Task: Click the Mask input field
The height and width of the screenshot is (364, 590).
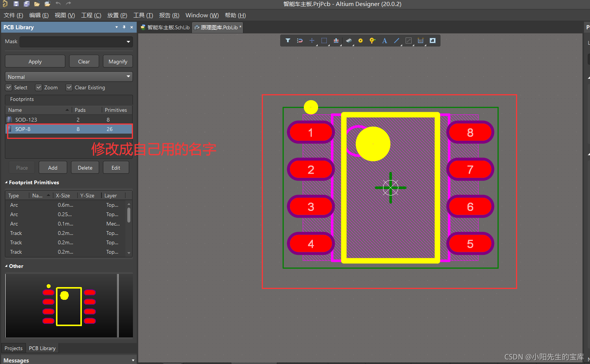Action: point(72,42)
